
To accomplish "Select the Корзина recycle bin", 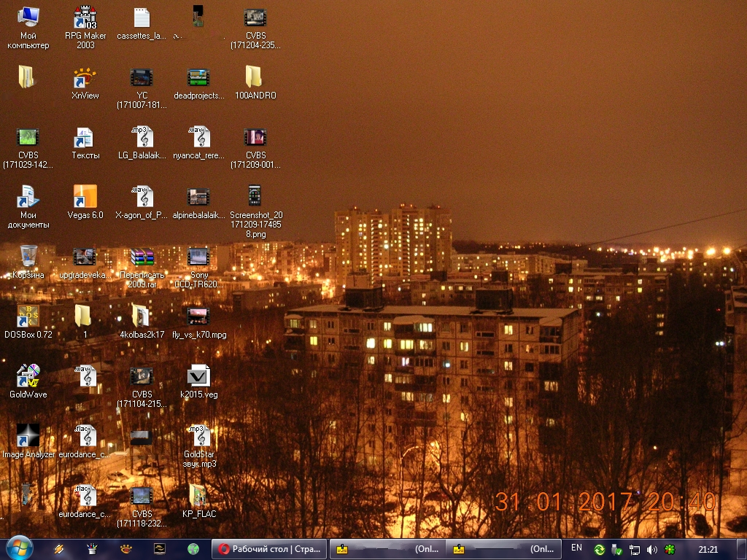I will 28,256.
